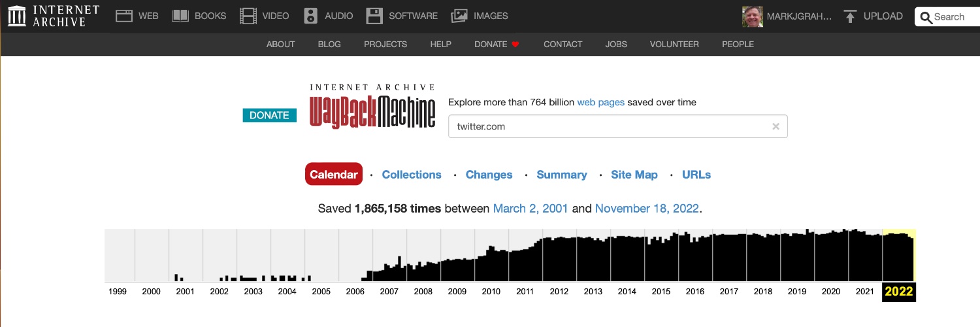Viewport: 980px width, 327px height.
Task: Open the November 18, 2022 capture link
Action: coord(647,209)
